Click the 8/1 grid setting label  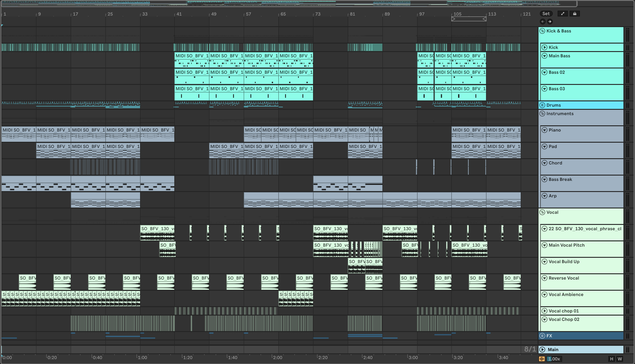click(x=530, y=350)
